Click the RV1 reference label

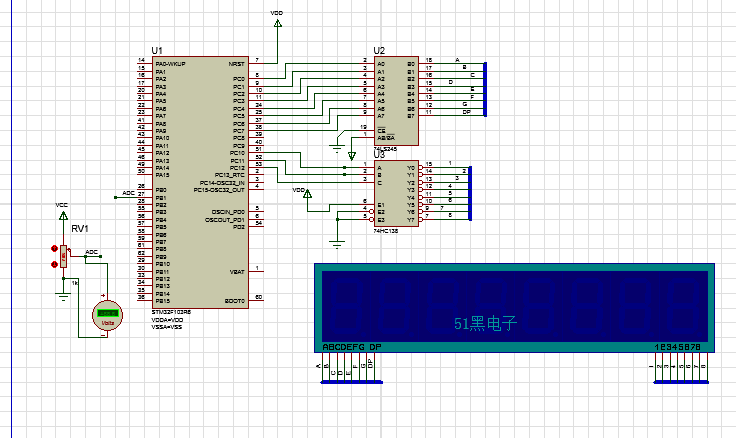pos(80,229)
